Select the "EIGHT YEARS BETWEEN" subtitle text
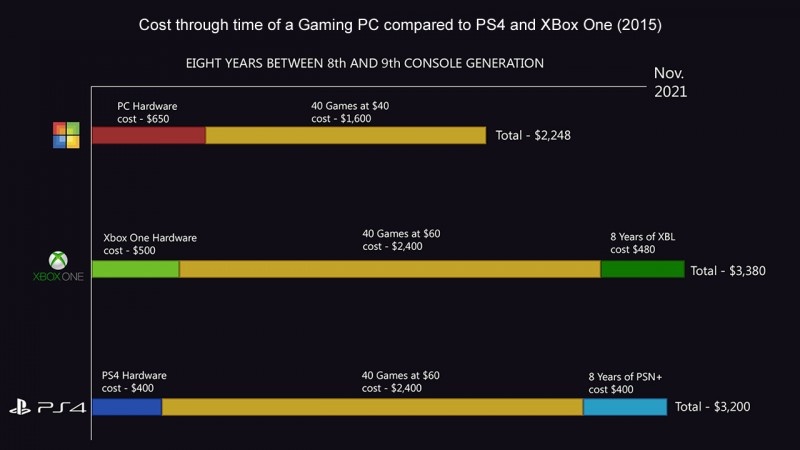This screenshot has height=450, width=800. click(364, 63)
